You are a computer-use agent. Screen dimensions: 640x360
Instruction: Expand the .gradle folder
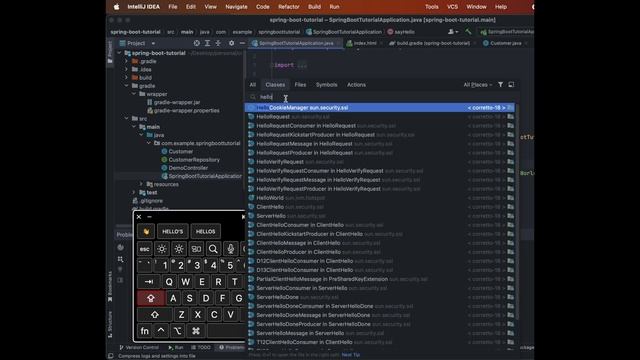point(127,61)
